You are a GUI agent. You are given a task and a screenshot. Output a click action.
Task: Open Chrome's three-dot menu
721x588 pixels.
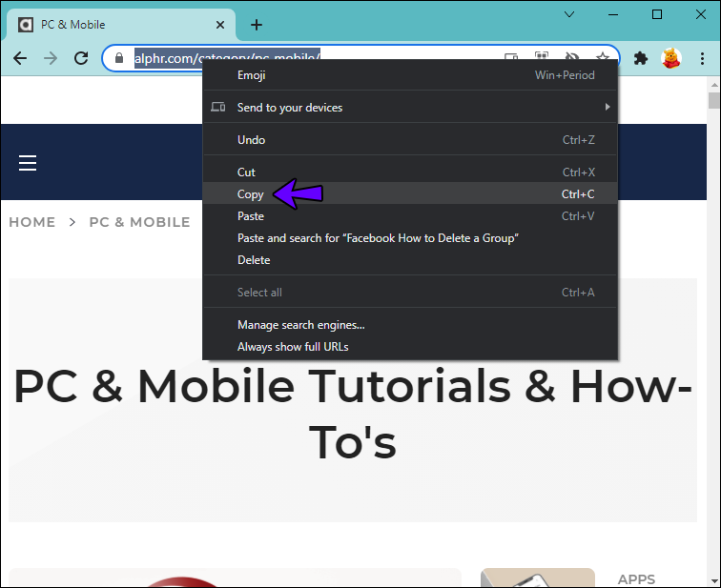point(702,58)
